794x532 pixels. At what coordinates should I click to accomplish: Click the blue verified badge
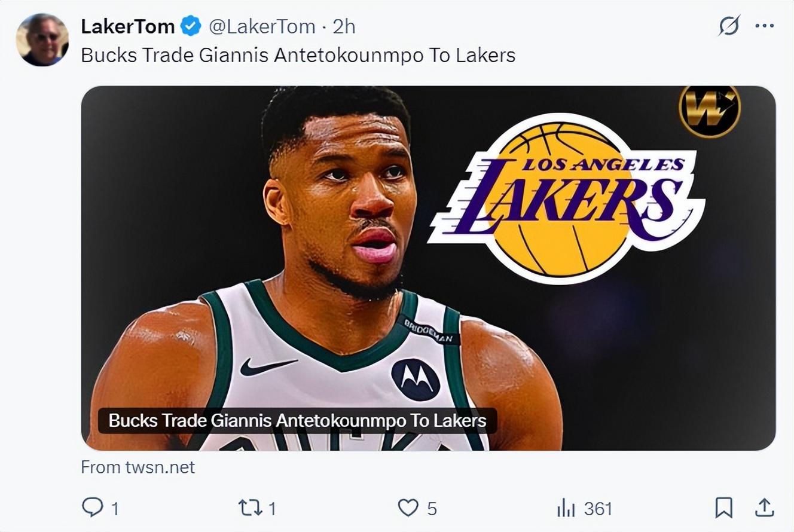pos(191,26)
